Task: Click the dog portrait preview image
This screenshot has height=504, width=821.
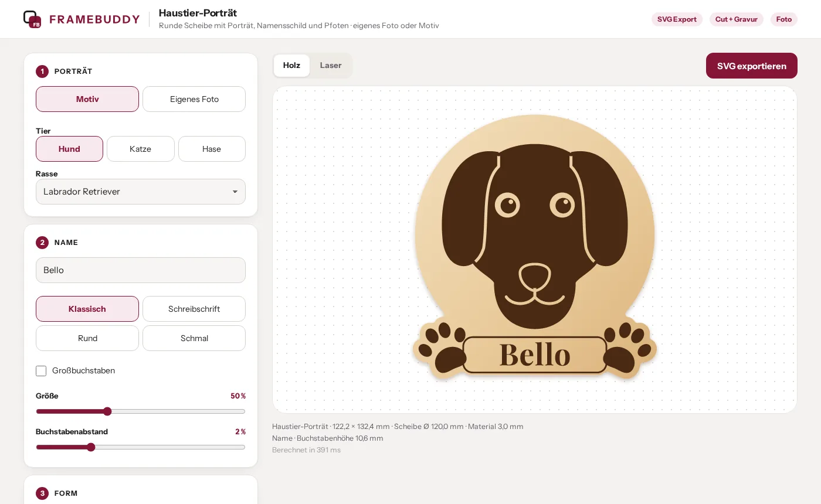Action: coord(535,247)
